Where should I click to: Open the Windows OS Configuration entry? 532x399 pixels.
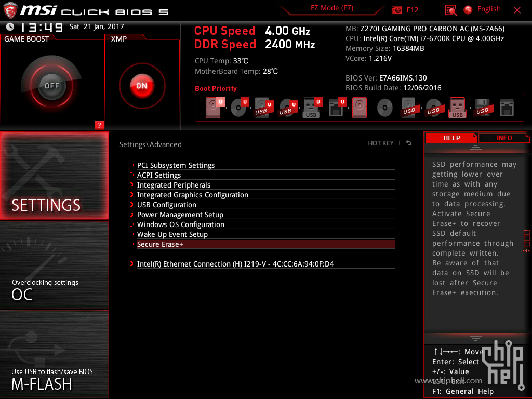tap(266, 224)
